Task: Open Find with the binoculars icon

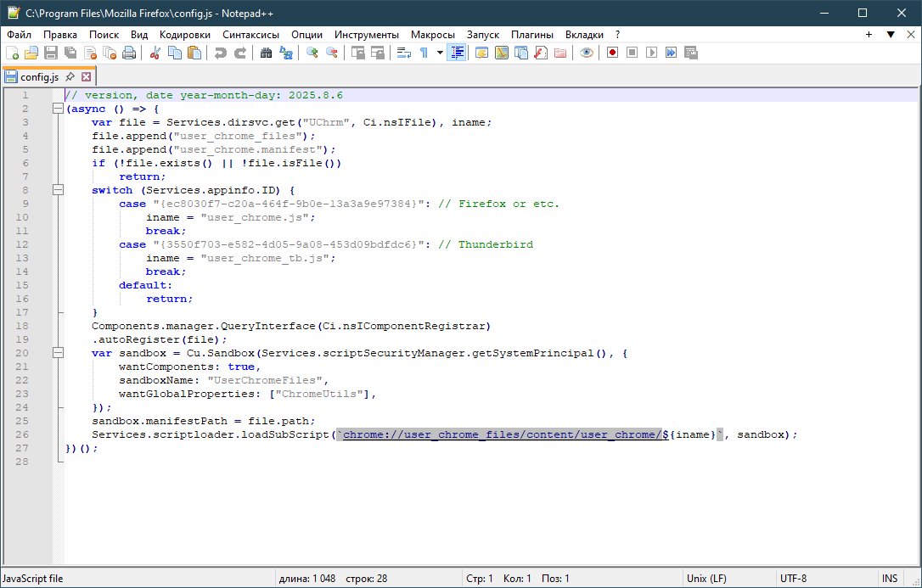Action: pos(267,53)
